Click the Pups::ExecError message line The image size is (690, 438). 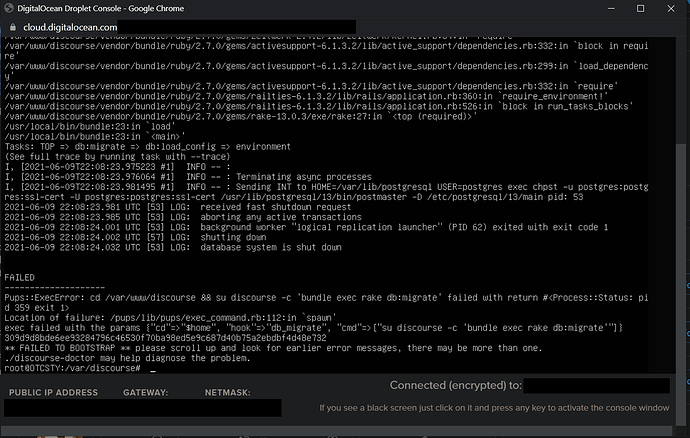pyautogui.click(x=326, y=302)
